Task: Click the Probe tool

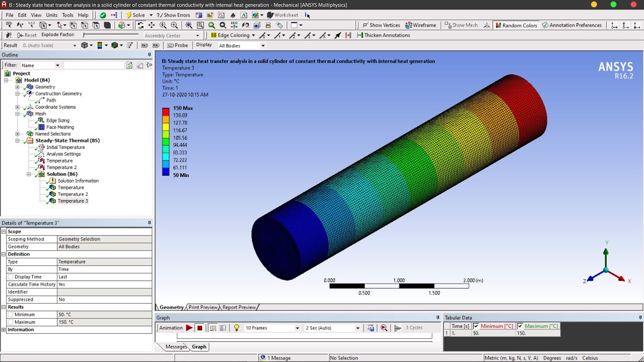Action: (178, 45)
